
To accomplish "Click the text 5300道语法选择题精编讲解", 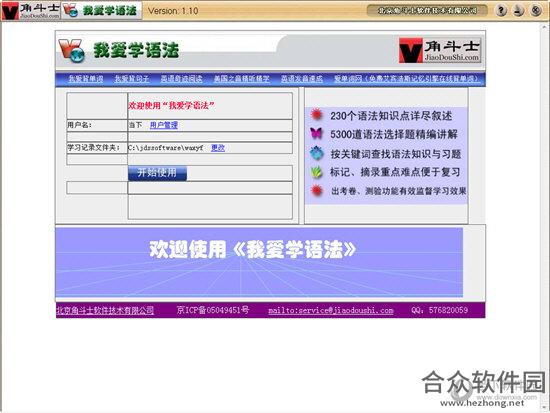I will (x=394, y=134).
